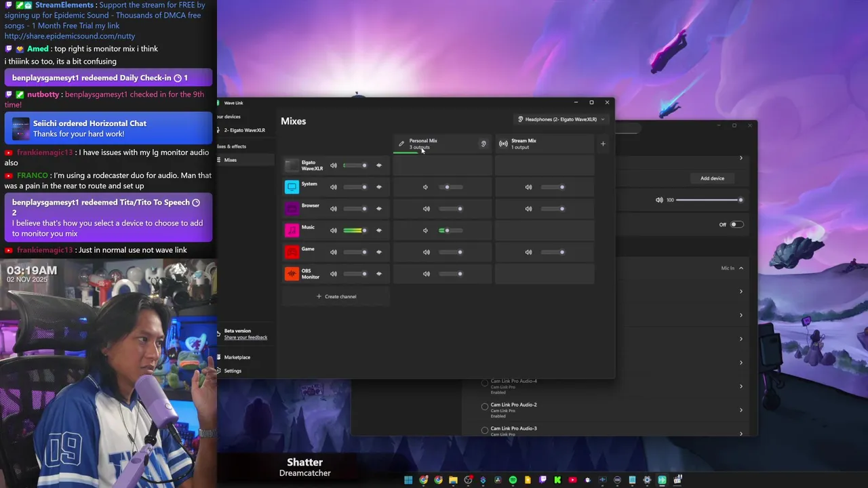The width and height of the screenshot is (868, 488).
Task: Select the Cam Link Pro Audio-4 radio button
Action: pos(485,383)
